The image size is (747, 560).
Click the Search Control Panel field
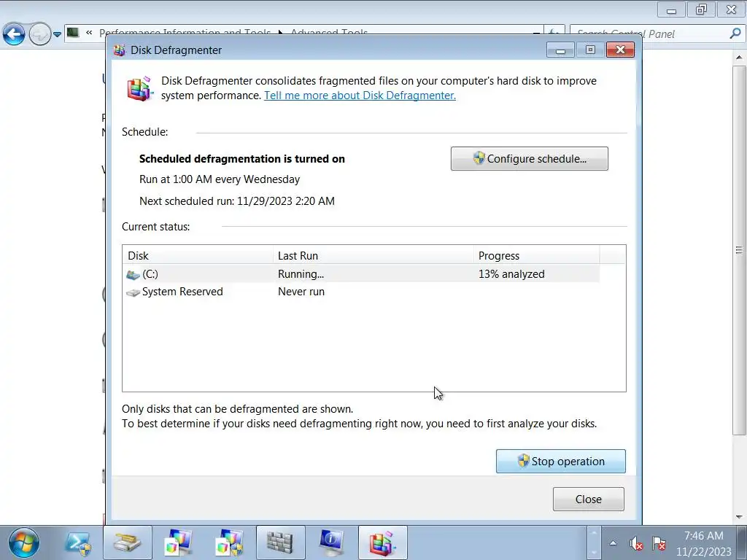tap(650, 34)
